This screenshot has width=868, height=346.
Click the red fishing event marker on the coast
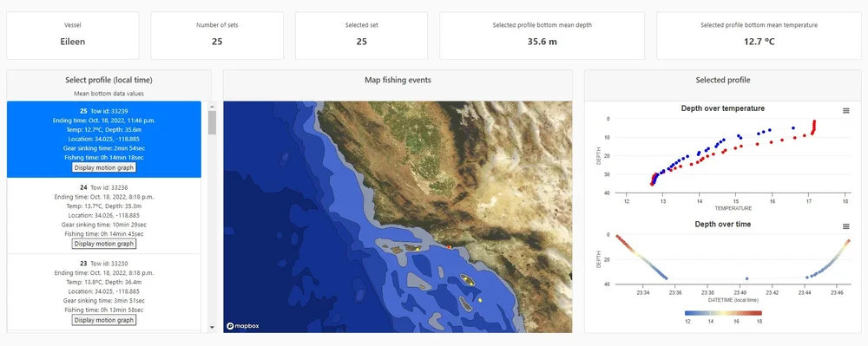tap(449, 247)
